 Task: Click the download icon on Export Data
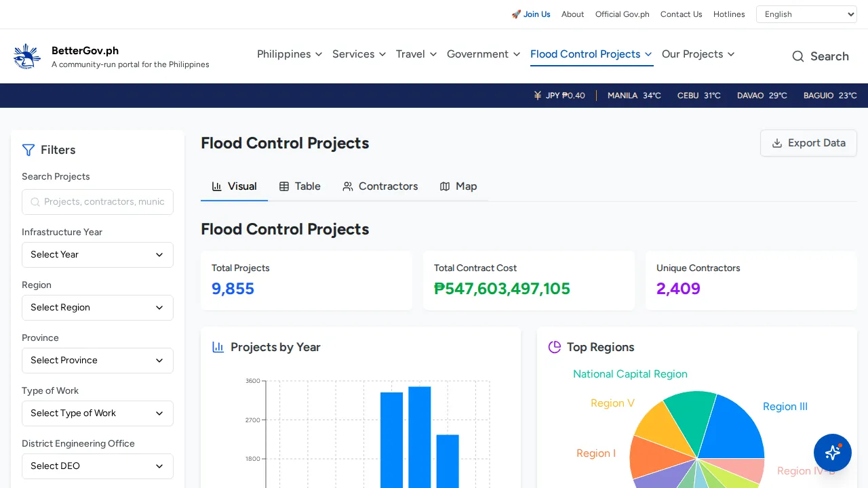click(777, 143)
